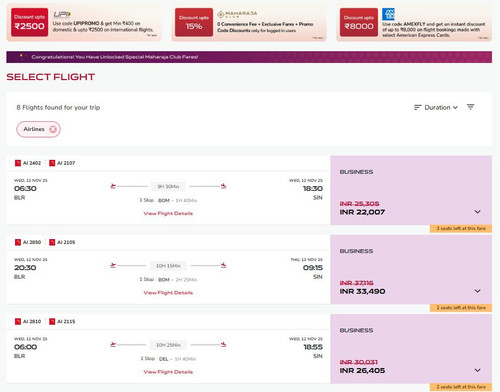The height and width of the screenshot is (392, 500).
Task: Click the ₹8000 discount badge
Action: tap(359, 22)
